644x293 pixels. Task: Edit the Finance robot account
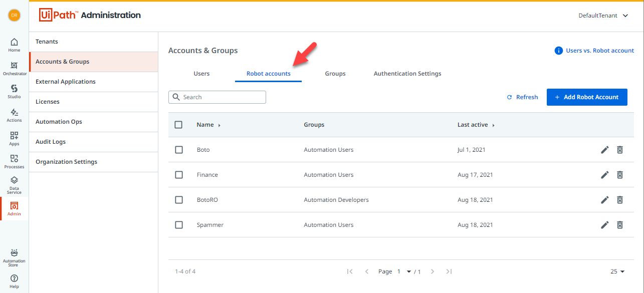605,175
